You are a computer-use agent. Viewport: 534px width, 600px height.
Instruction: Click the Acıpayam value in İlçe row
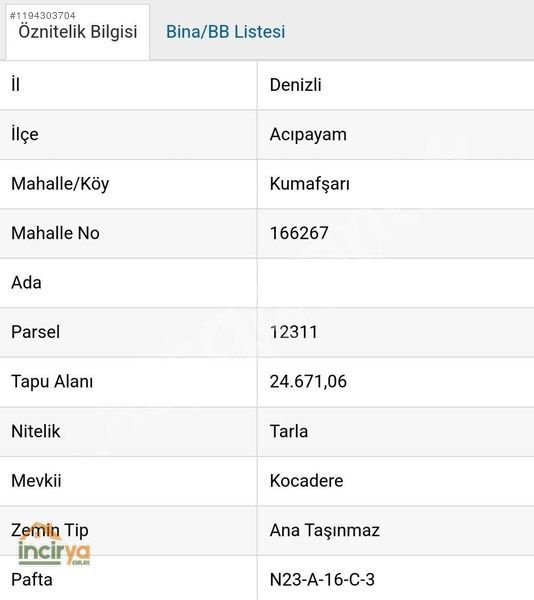coord(308,135)
